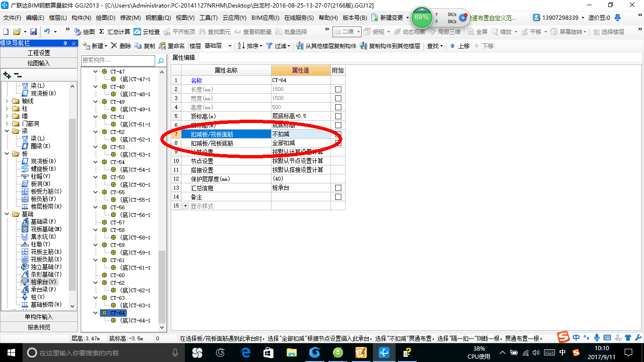Click the expand-all plus icon in navigation panel
The height and width of the screenshot is (362, 644).
click(7, 74)
